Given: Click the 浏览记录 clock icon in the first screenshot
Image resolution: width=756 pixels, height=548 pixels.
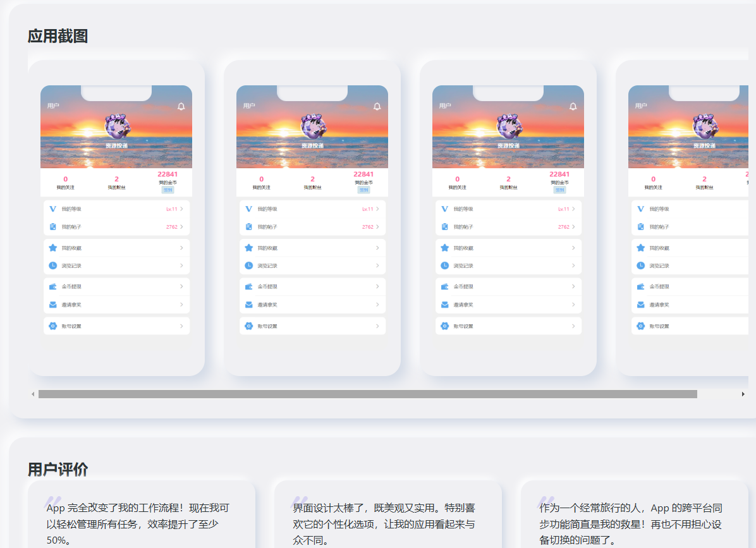Looking at the screenshot, I should coord(53,265).
